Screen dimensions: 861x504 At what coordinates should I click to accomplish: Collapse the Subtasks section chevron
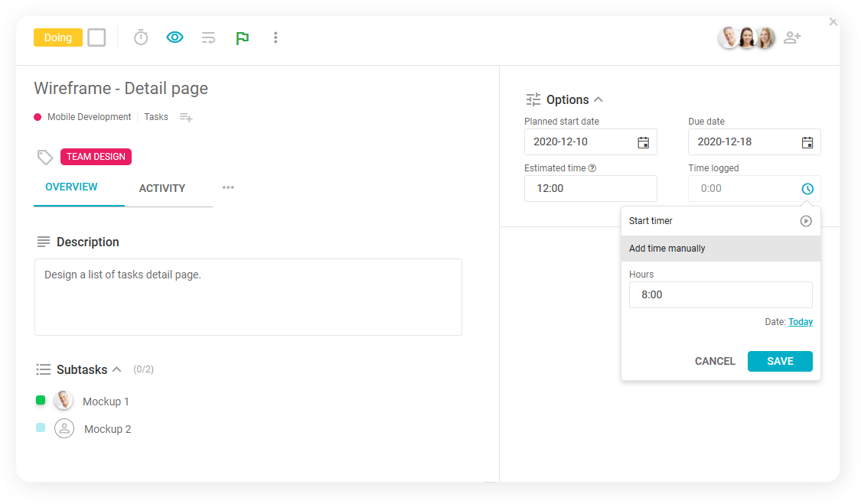tap(116, 369)
